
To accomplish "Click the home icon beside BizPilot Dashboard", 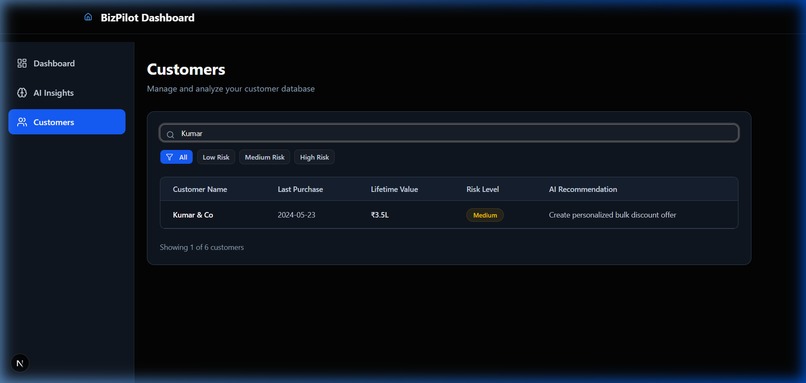I will [88, 17].
